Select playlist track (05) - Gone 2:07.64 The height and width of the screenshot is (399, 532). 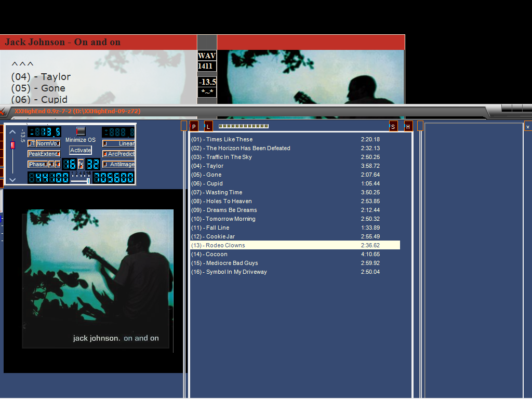295,175
